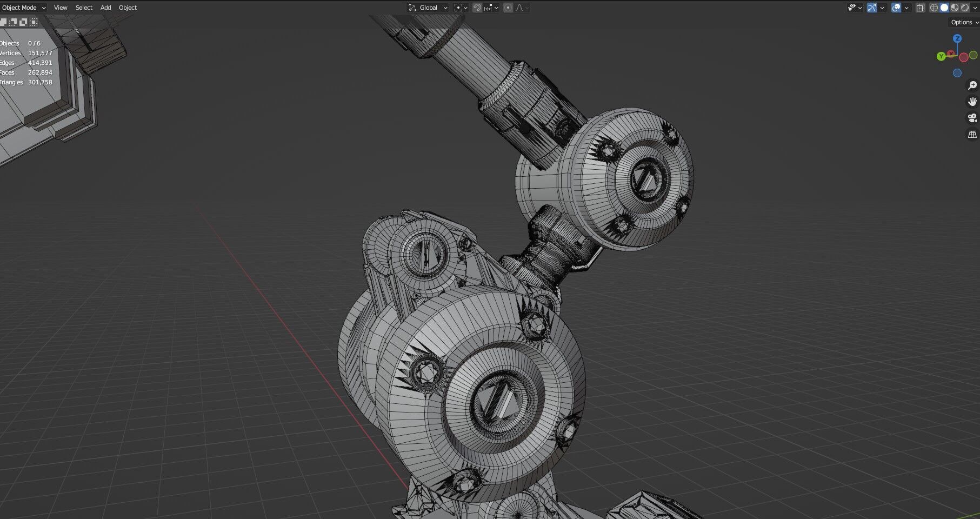Click the Vertices value 151,577
This screenshot has width=980, height=519.
click(x=40, y=53)
